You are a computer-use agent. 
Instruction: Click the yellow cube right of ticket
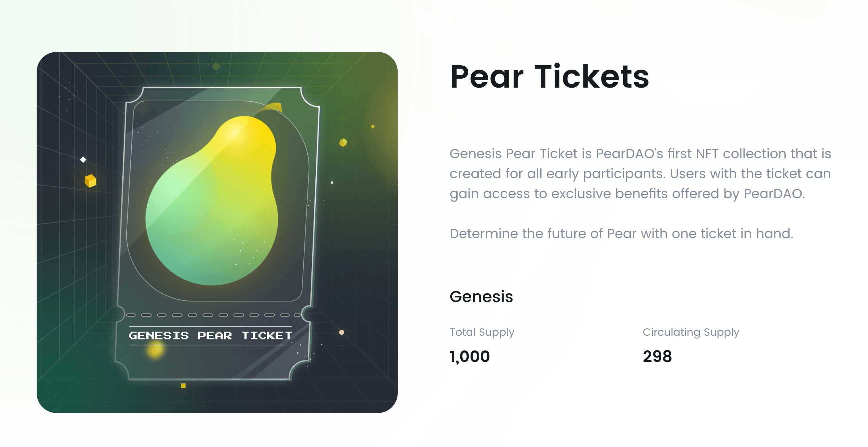tap(343, 143)
